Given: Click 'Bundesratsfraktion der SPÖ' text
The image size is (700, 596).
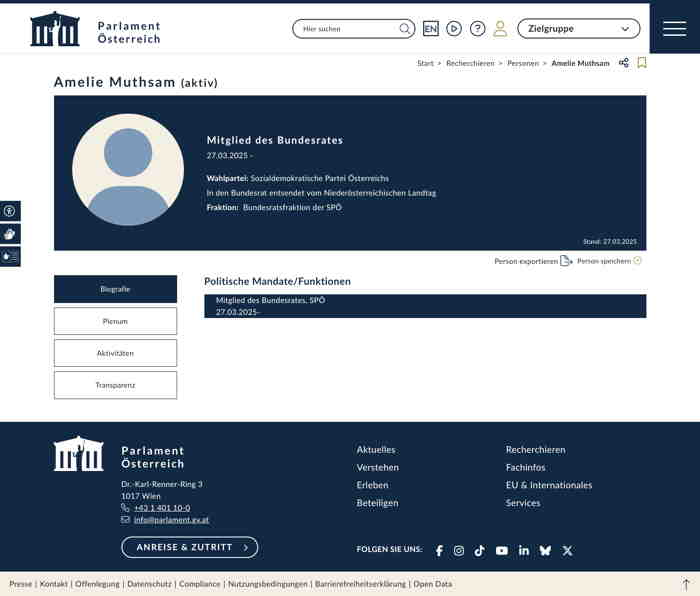Looking at the screenshot, I should [292, 208].
